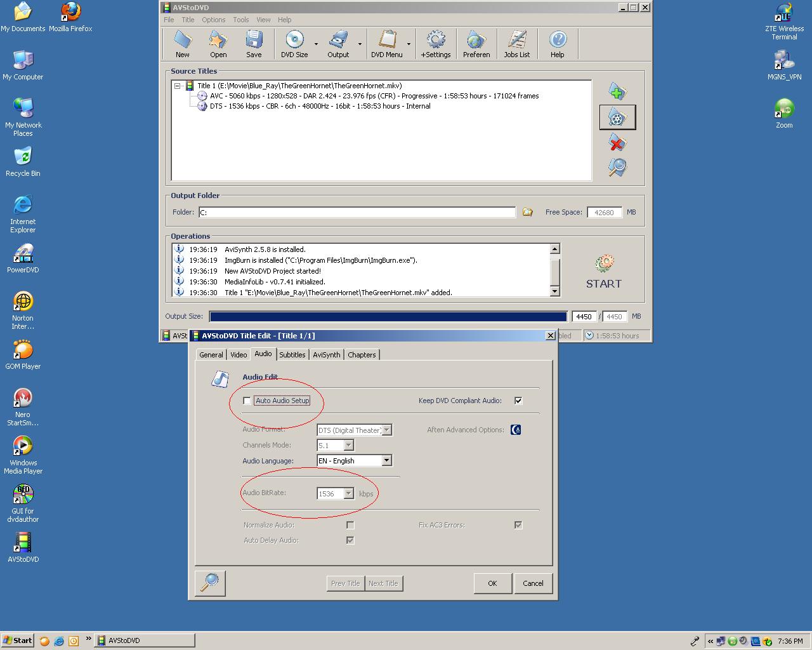Viewport: 812px width, 650px height.
Task: Click the Output toolbar icon
Action: click(x=338, y=44)
